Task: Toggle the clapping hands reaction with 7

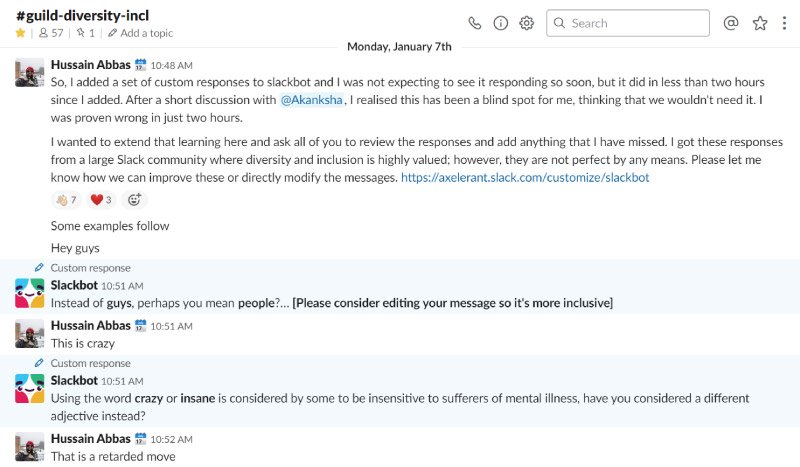Action: (x=66, y=200)
